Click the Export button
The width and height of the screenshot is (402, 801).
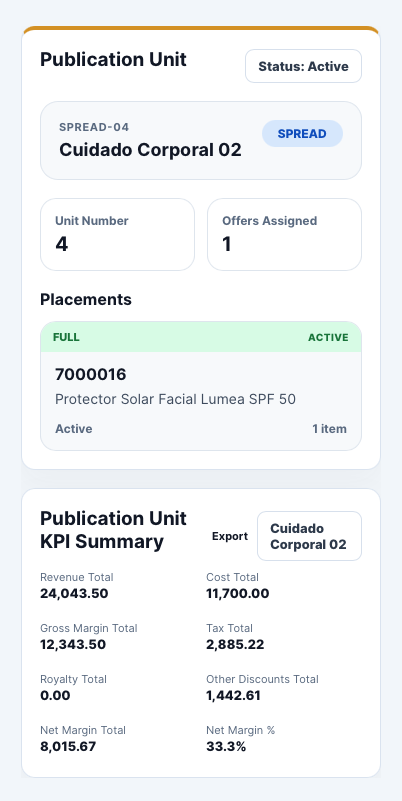[230, 536]
